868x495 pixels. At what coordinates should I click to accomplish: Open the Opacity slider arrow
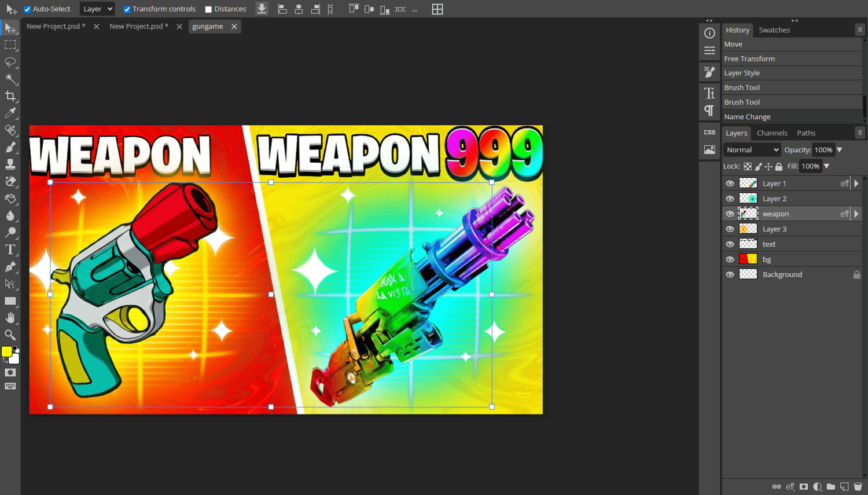tap(839, 150)
